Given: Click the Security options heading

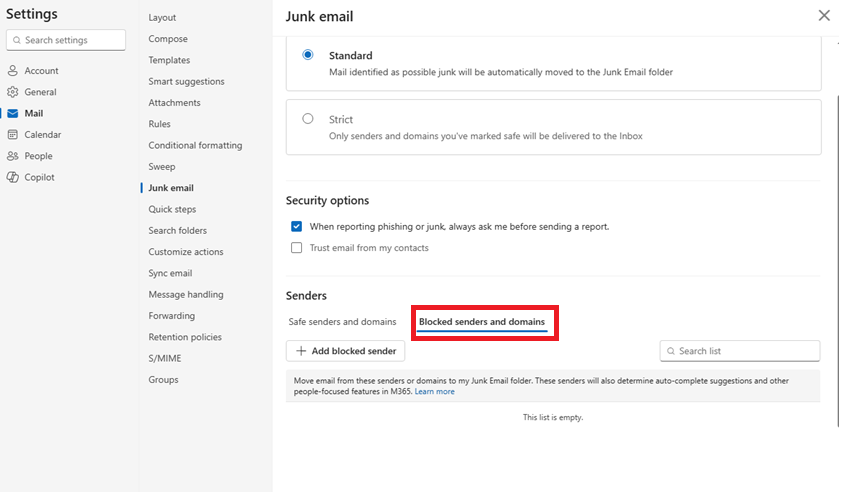Looking at the screenshot, I should pos(327,200).
